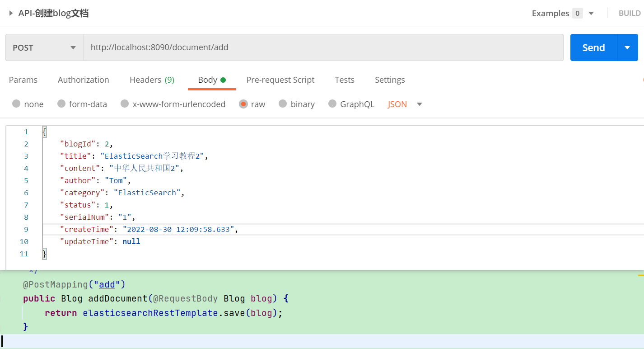Click the @RequestBody annotation in code
Screen dimensions: 644x349
coord(185,299)
